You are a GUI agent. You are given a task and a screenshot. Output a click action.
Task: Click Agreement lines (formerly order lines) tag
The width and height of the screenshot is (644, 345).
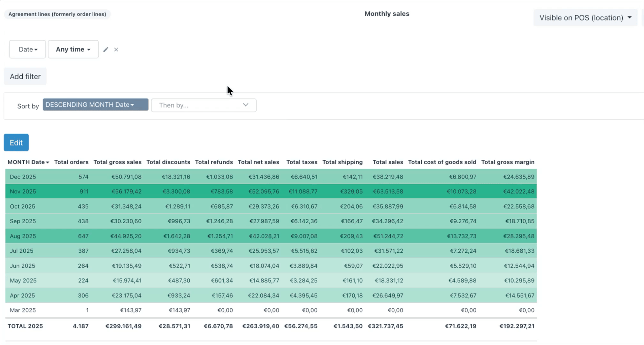(x=57, y=14)
